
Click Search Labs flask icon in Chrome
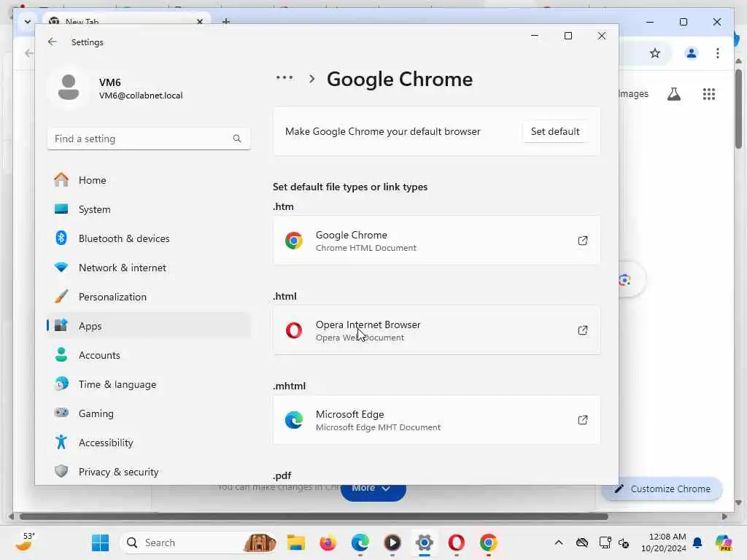click(x=673, y=94)
